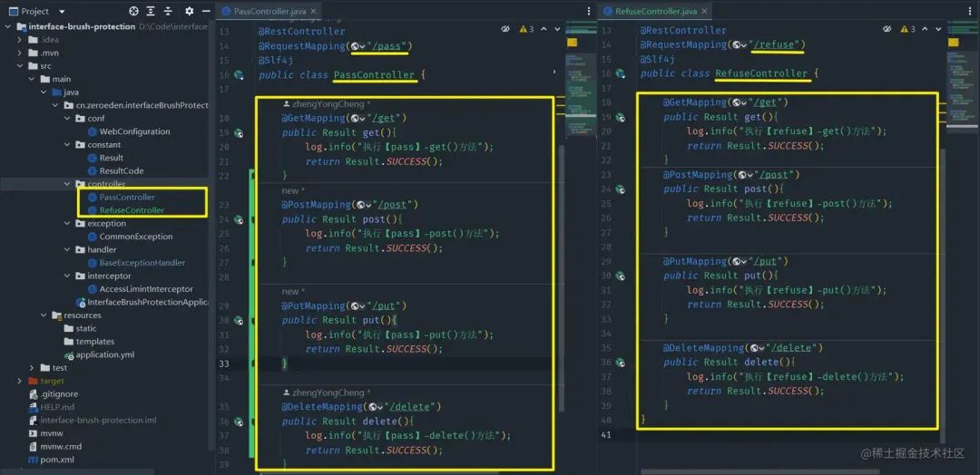Click Collapse All in Project toolbar
The image size is (980, 475).
tap(168, 11)
